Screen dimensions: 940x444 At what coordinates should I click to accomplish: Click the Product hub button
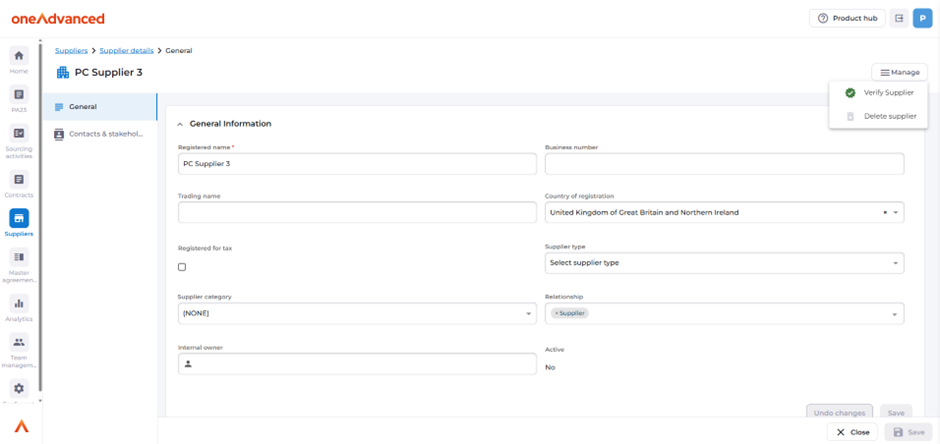(x=846, y=18)
